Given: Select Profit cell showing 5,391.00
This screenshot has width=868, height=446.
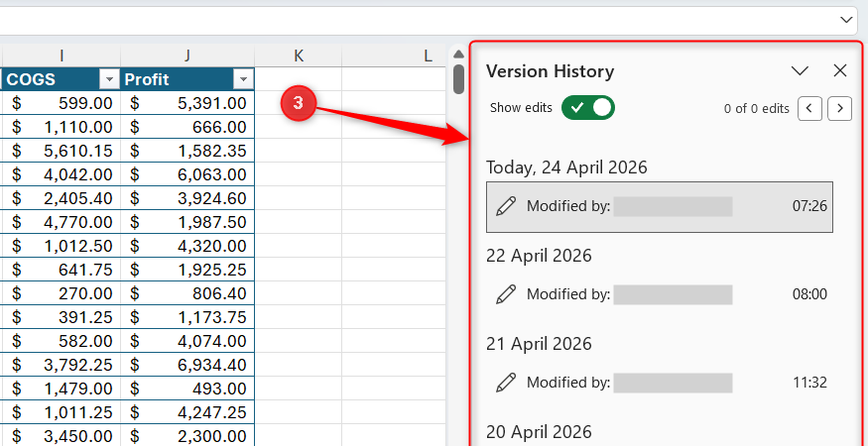Looking at the screenshot, I should coord(187,103).
